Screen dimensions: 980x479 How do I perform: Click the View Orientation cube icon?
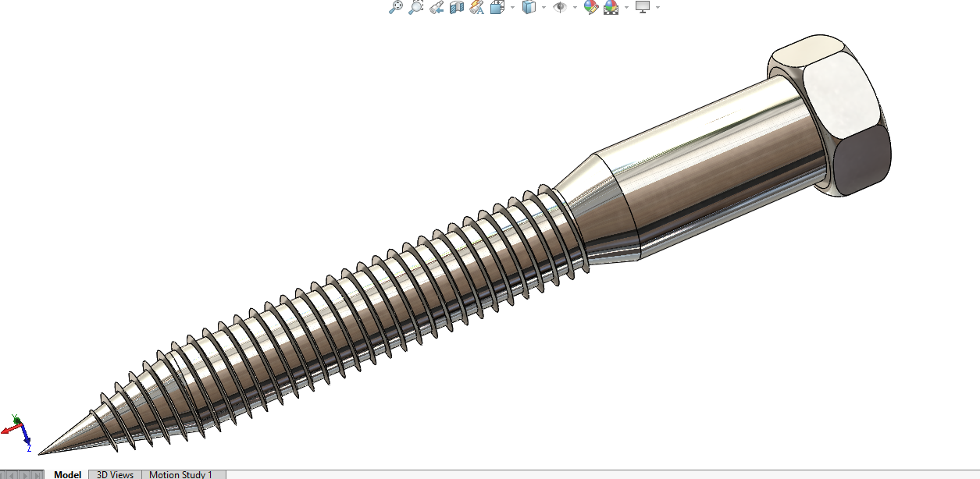(497, 7)
